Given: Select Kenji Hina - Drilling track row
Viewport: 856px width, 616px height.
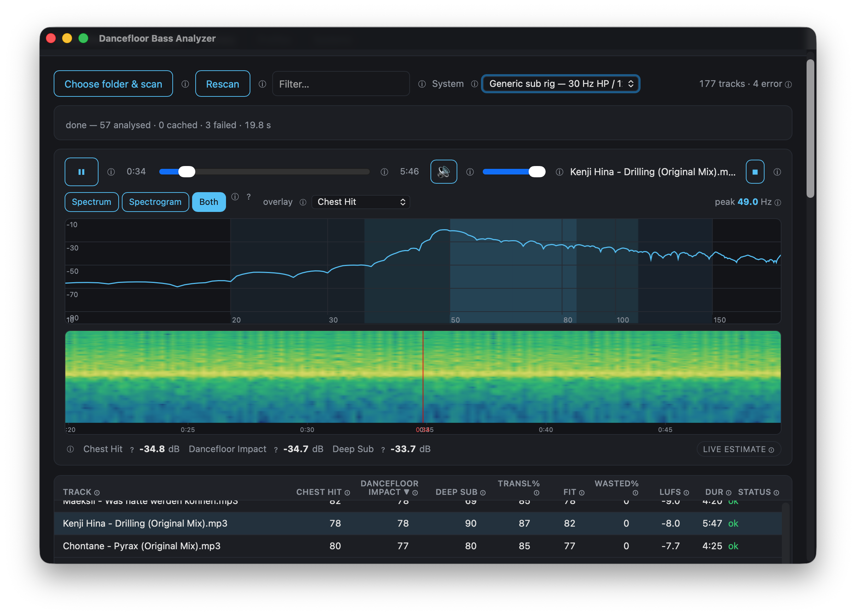Looking at the screenshot, I should coord(418,523).
